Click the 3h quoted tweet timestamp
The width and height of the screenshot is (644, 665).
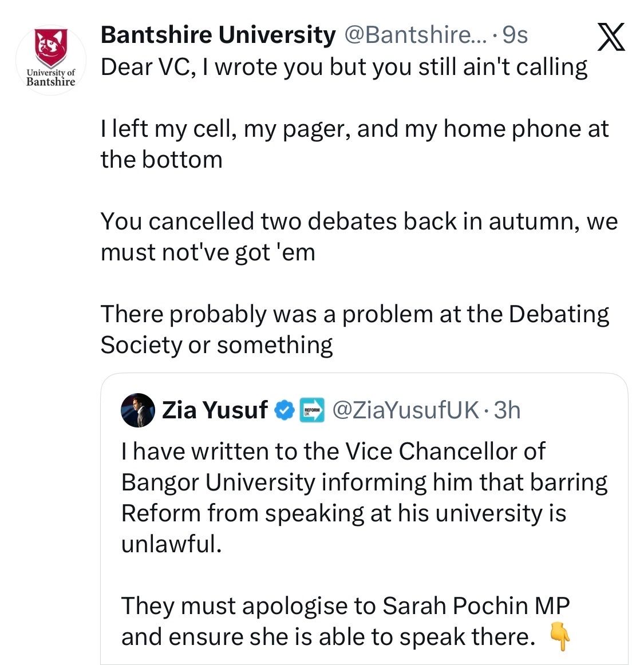pyautogui.click(x=507, y=410)
